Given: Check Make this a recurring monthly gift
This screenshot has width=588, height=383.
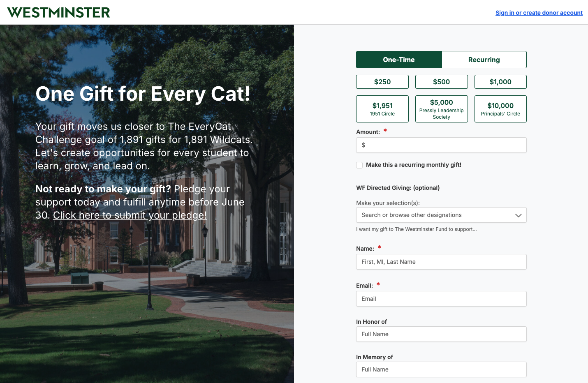Looking at the screenshot, I should click(359, 165).
